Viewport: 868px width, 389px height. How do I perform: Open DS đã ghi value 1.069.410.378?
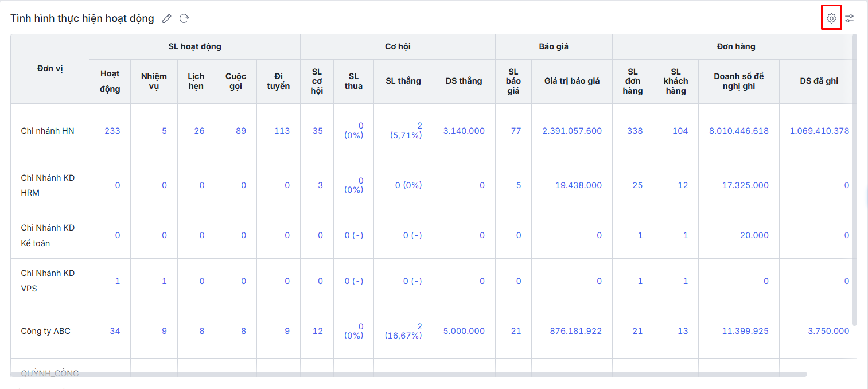click(x=819, y=131)
